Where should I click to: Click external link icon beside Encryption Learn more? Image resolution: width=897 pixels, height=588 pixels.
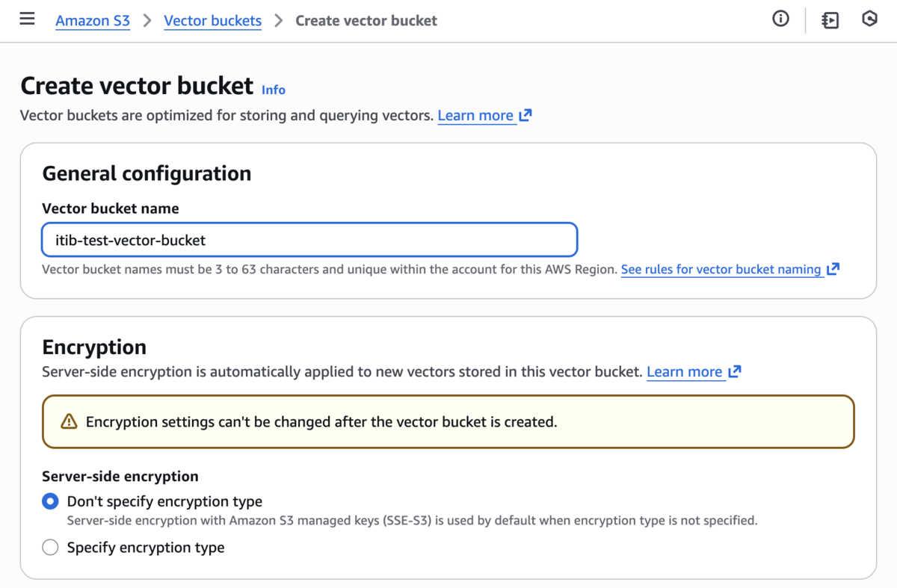(x=735, y=371)
